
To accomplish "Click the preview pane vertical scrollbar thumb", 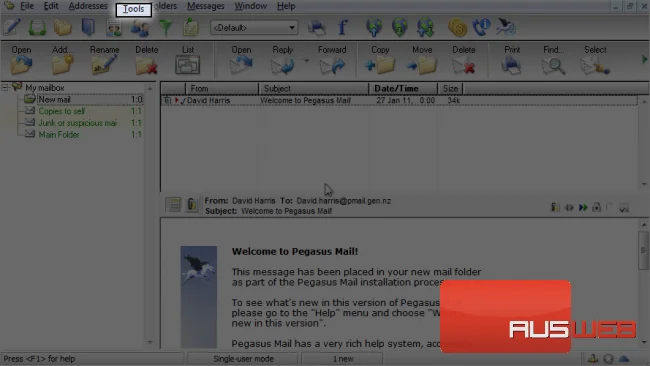I will point(643,250).
